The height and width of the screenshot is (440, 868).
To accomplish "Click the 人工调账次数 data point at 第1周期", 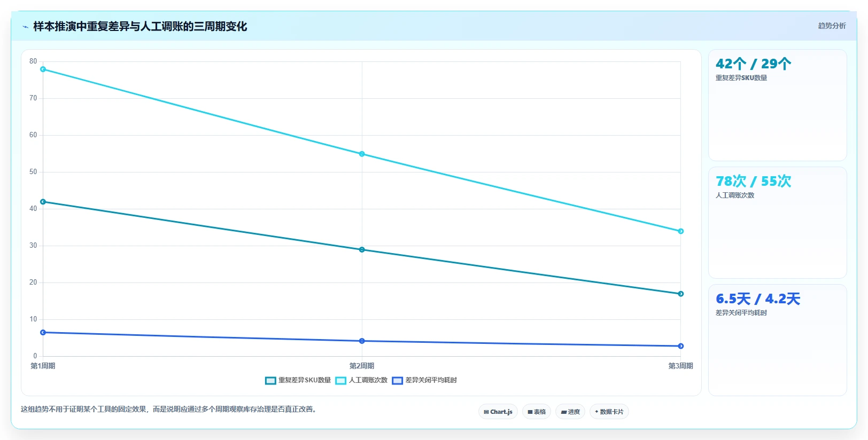I will (43, 69).
